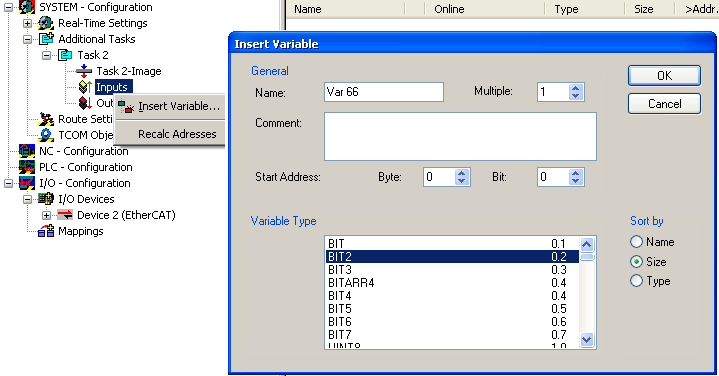Click the Real-Time Settings gear icon
The height and width of the screenshot is (376, 719).
pyautogui.click(x=45, y=23)
